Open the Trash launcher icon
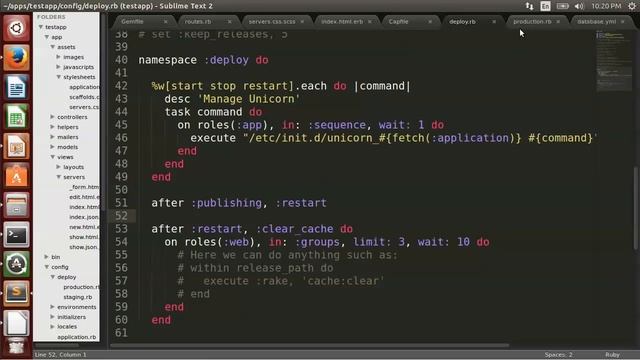 (16, 347)
